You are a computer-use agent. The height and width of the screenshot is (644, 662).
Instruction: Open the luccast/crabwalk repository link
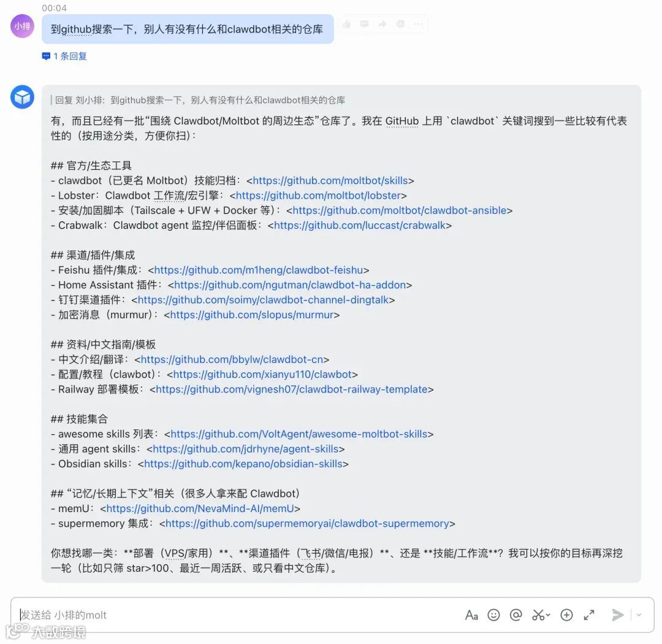(x=360, y=226)
